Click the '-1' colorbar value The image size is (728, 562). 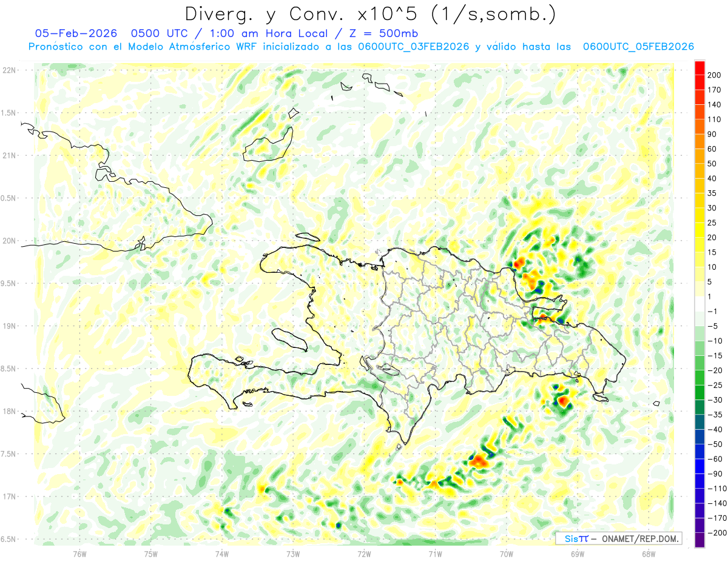[712, 312]
